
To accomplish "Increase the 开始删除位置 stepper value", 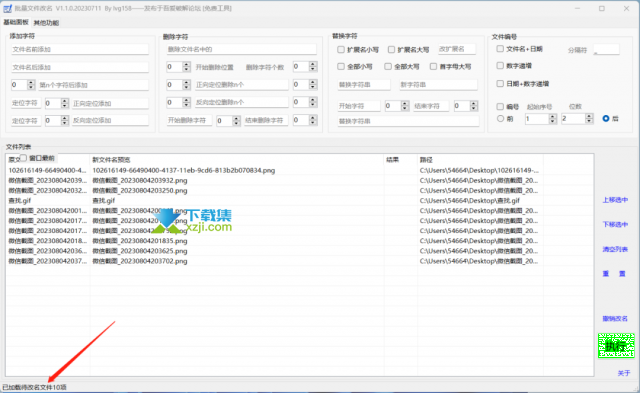I will [x=187, y=64].
